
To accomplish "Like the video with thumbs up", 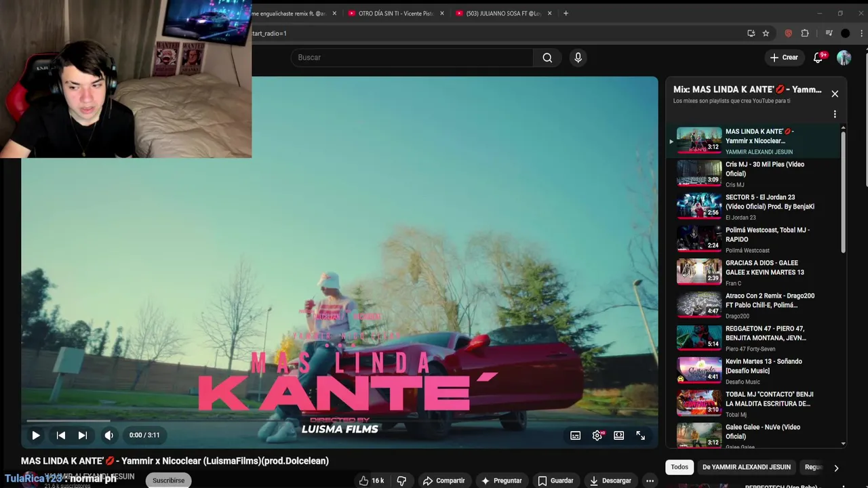I will (x=371, y=481).
